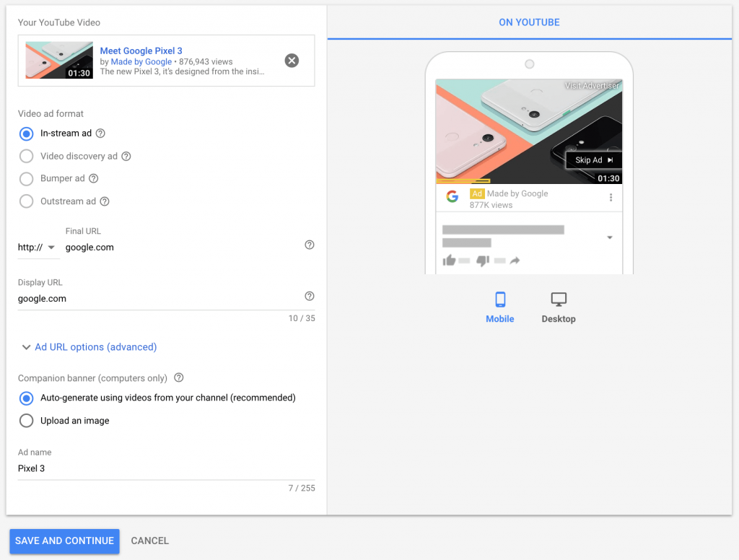The width and height of the screenshot is (739, 560).
Task: Select Bumper ad format
Action: pos(27,179)
